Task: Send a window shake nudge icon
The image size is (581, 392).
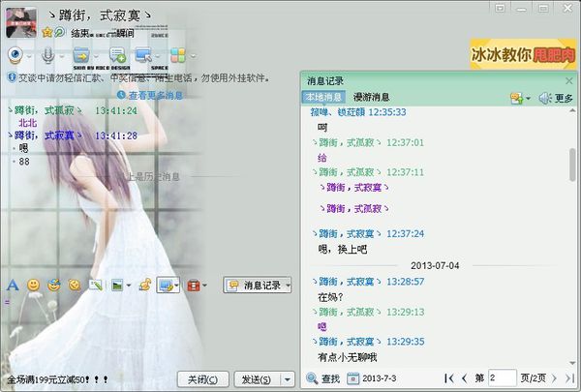Action: pos(75,285)
